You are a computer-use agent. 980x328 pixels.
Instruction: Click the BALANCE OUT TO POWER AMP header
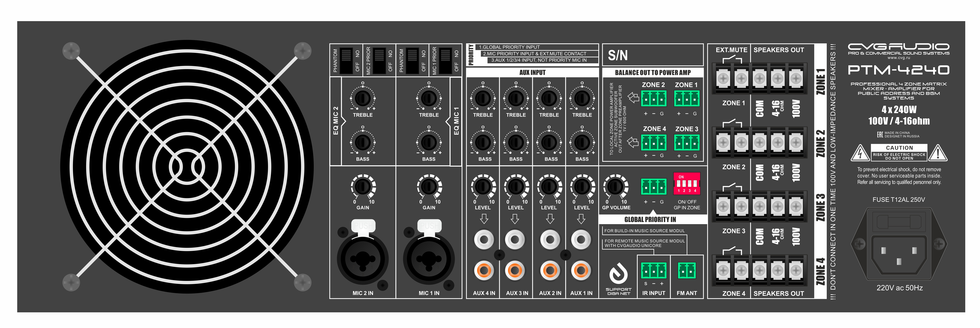pyautogui.click(x=653, y=72)
